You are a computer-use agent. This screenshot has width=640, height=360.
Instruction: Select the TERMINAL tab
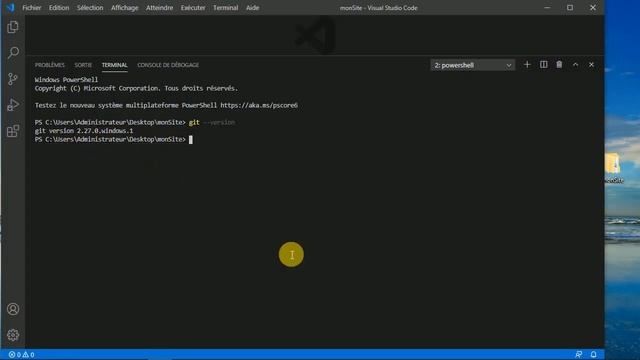(x=114, y=65)
